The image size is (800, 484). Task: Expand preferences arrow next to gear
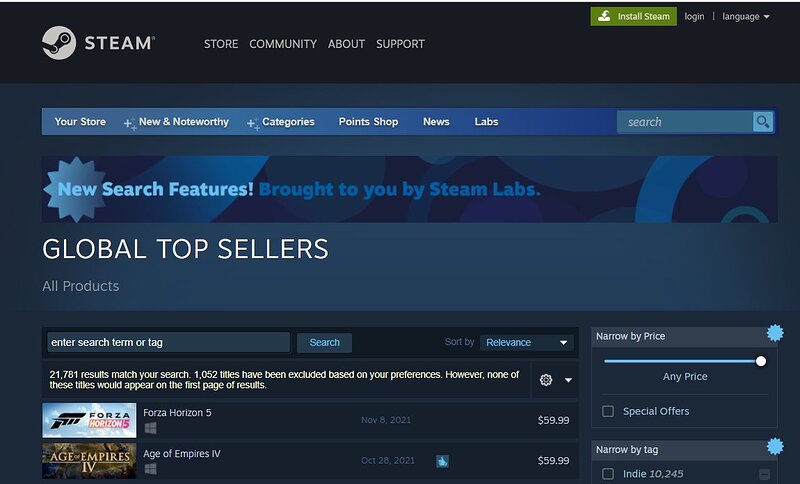click(568, 380)
